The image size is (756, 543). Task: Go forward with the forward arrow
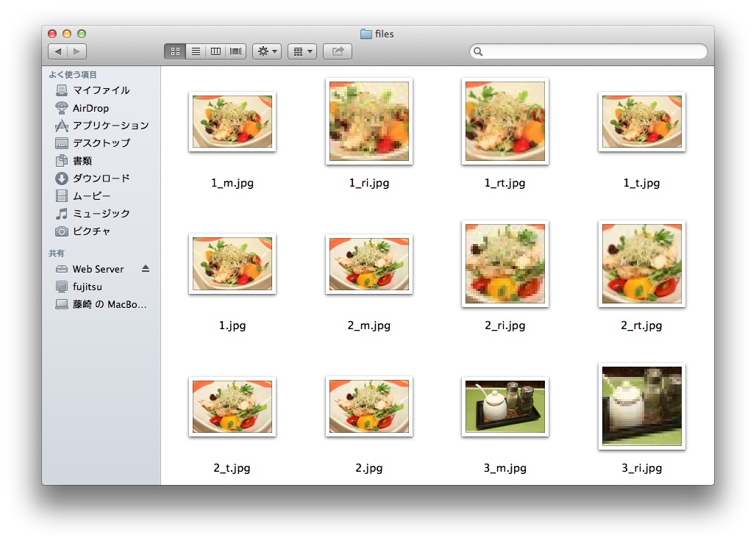(76, 51)
